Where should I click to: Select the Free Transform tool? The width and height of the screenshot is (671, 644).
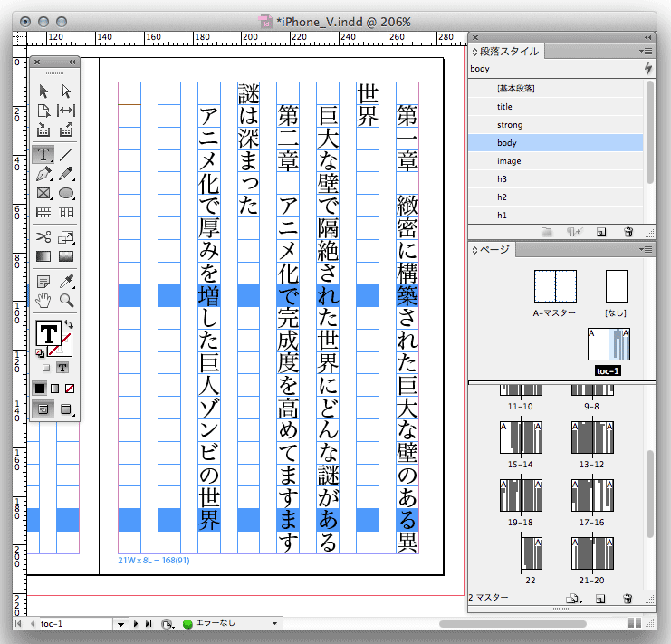click(x=66, y=236)
